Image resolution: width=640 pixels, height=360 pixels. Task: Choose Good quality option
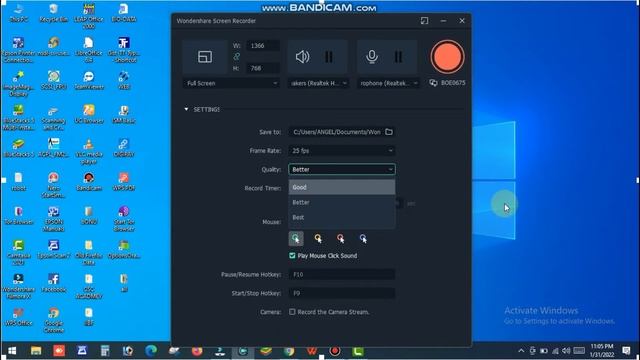point(342,187)
